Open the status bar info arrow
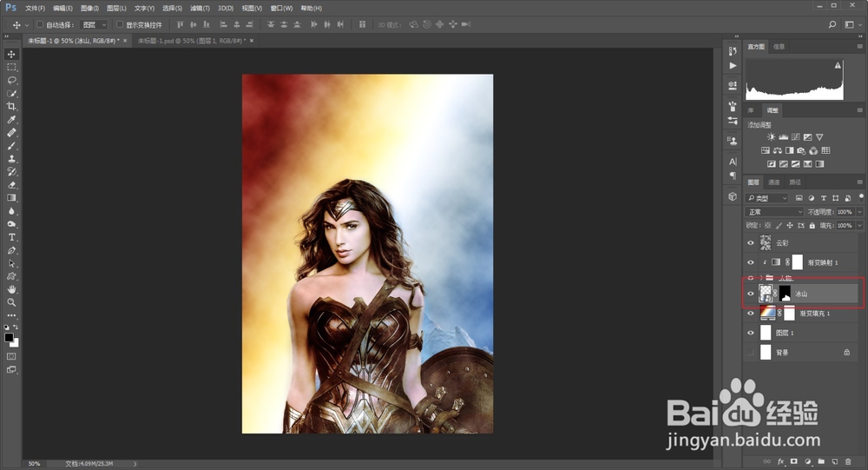 [x=135, y=463]
